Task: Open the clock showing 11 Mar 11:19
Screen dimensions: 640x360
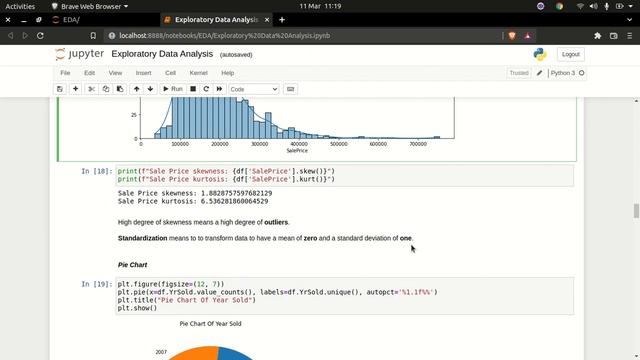Action: (320, 6)
